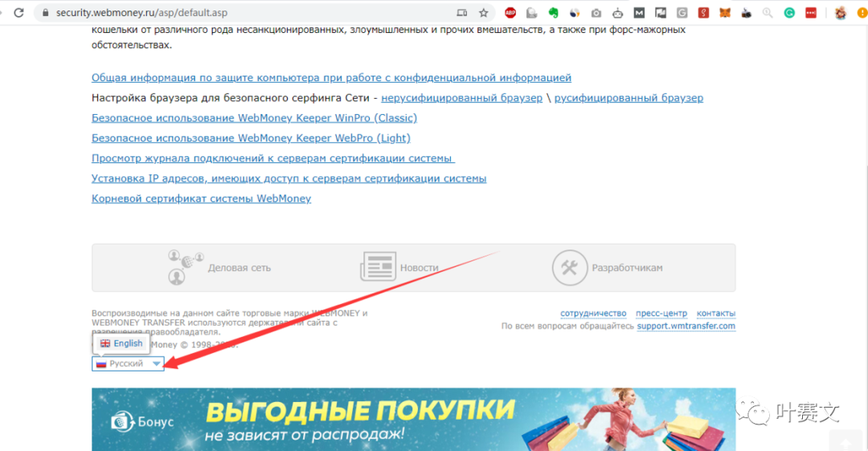
Task: Open the пресс-центр footer link
Action: click(x=661, y=314)
